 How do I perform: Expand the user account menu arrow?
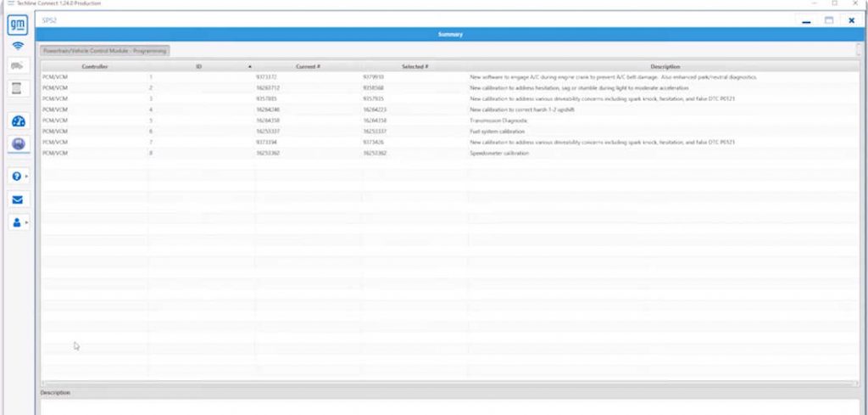[27, 222]
